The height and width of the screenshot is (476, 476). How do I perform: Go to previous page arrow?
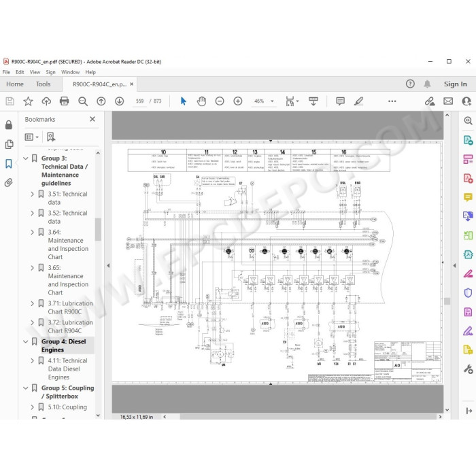click(x=101, y=101)
